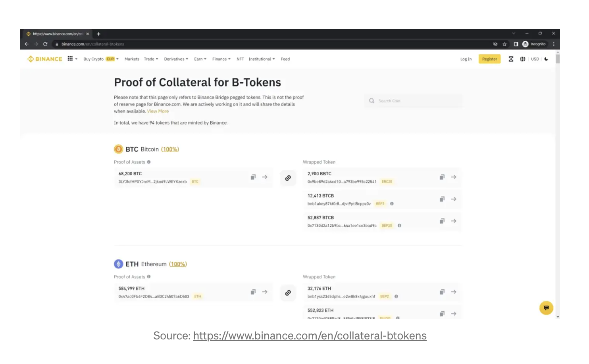Screen dimensions: 589x364
Task: Click the Search Coin field
Action: pos(413,101)
